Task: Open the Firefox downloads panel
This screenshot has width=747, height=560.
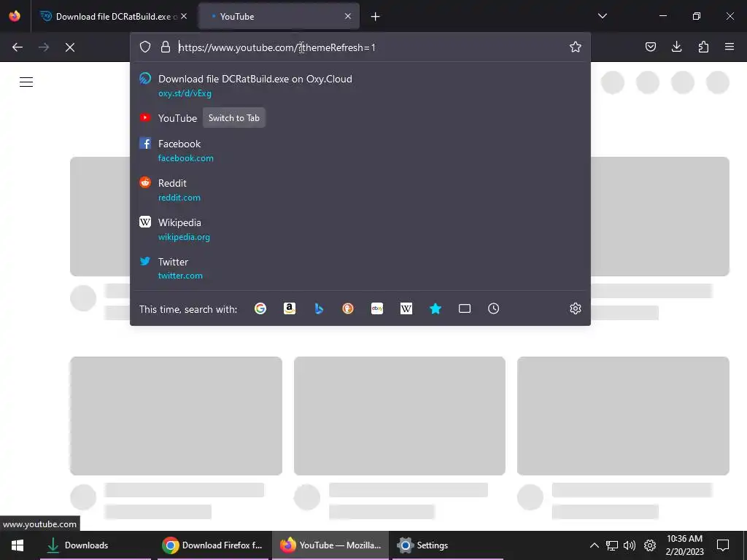Action: tap(676, 47)
